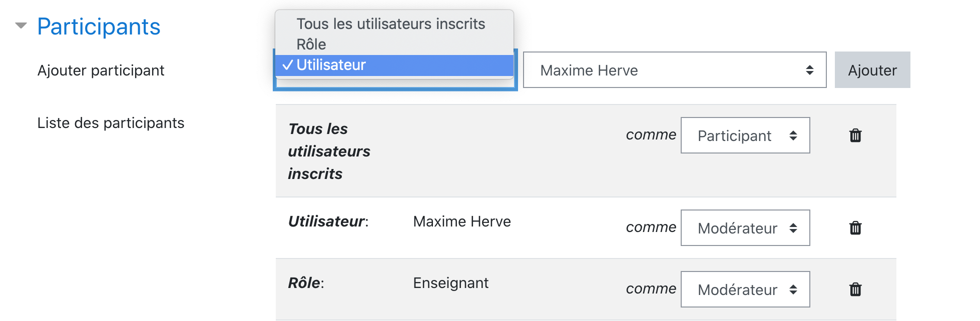Click the Ajouter button

(872, 70)
